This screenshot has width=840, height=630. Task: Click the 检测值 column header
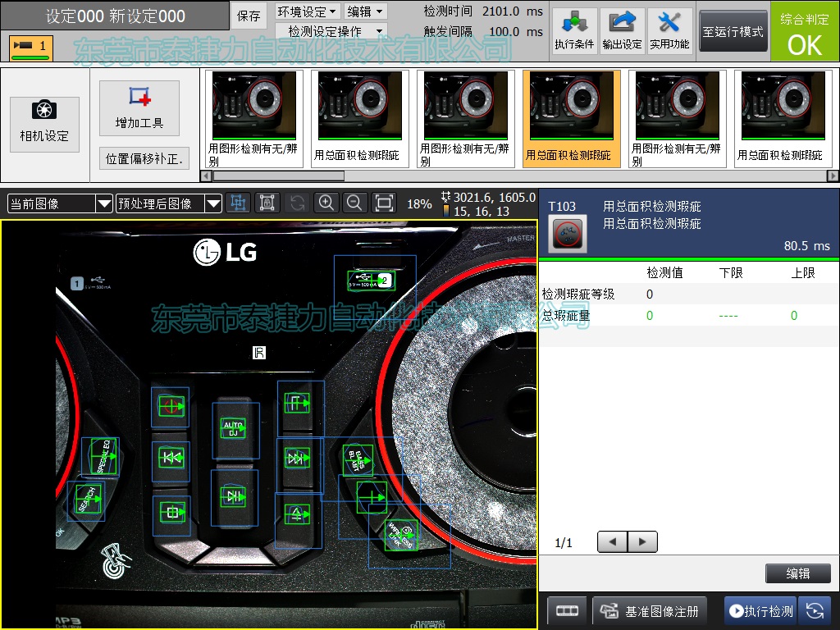pyautogui.click(x=664, y=272)
